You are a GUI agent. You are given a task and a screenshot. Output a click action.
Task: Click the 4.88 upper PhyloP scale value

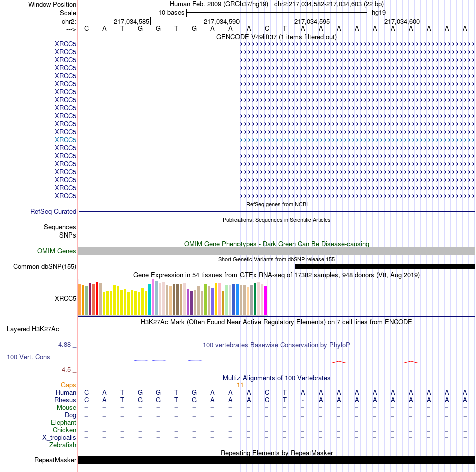pyautogui.click(x=64, y=345)
